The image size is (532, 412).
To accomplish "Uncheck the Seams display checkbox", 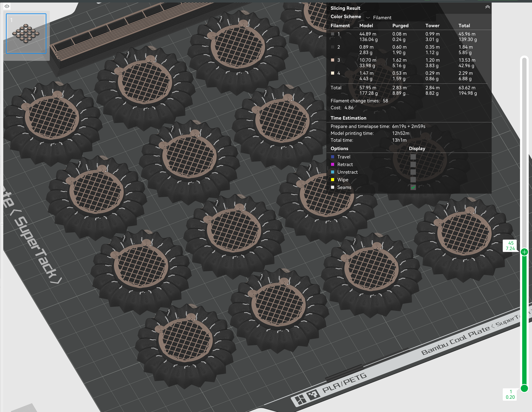I will [413, 187].
